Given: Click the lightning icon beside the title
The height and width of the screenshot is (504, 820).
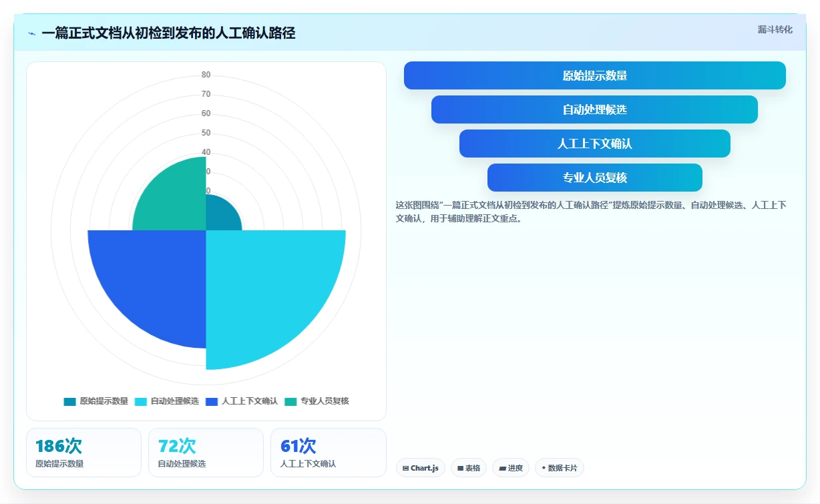Looking at the screenshot, I should (32, 33).
